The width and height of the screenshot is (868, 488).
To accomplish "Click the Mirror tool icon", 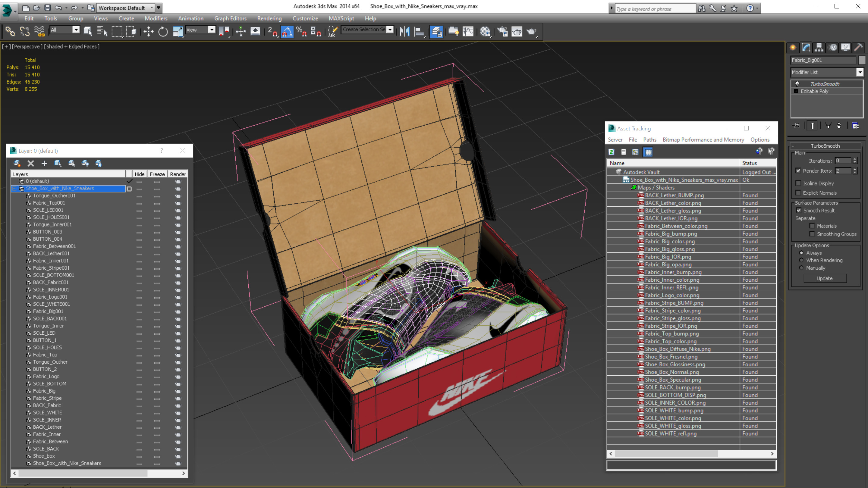I will [404, 32].
